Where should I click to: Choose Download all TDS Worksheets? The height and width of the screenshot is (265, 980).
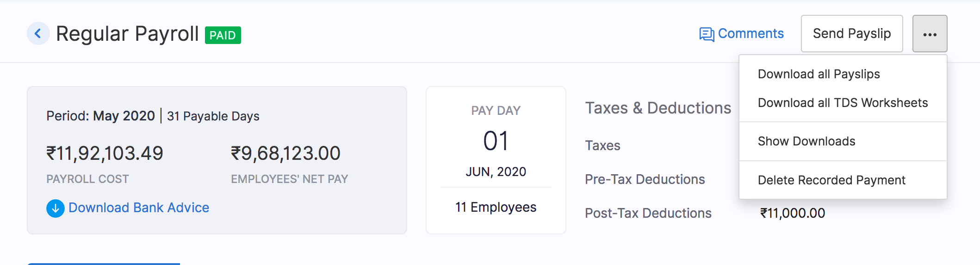pos(843,103)
